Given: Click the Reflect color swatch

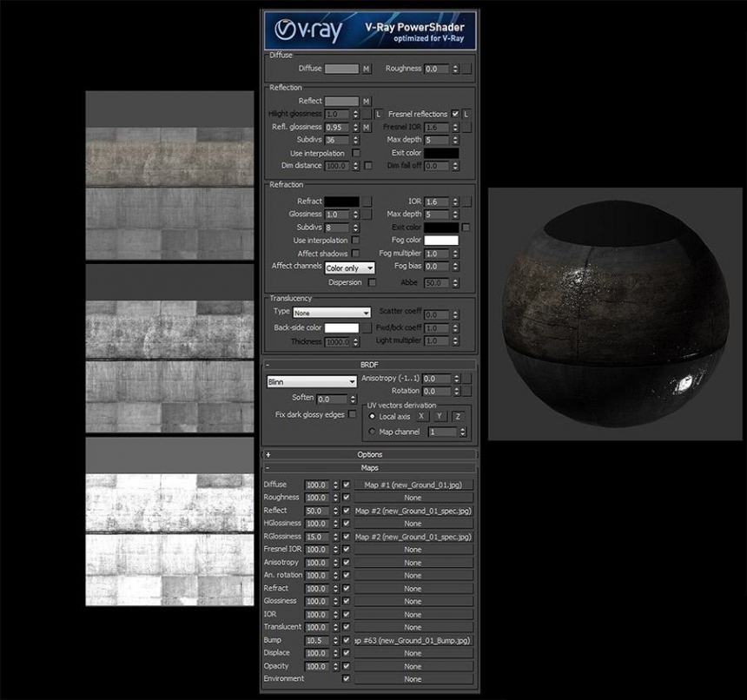Looking at the screenshot, I should [341, 102].
